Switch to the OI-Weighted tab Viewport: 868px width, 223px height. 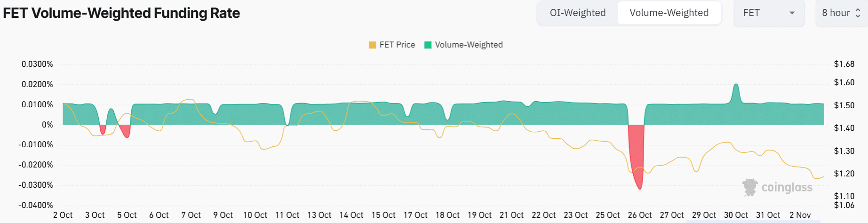tap(577, 13)
